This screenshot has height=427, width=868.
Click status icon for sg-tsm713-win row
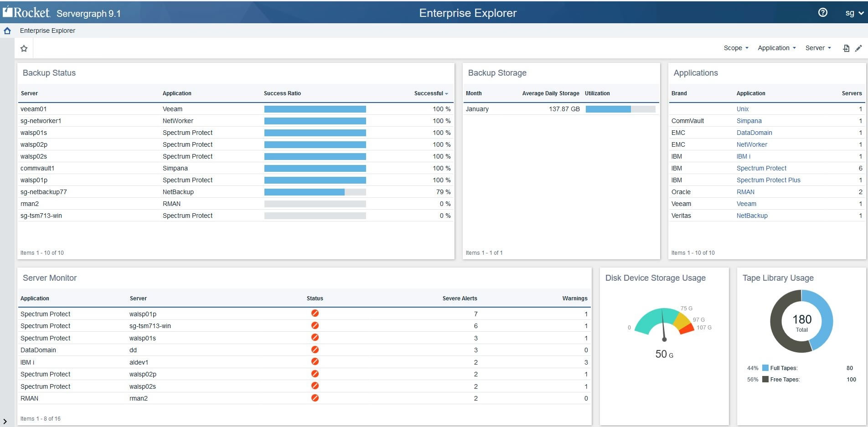tap(315, 325)
